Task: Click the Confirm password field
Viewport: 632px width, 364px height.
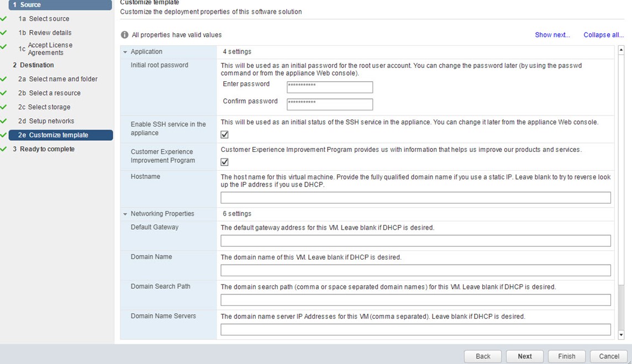Action: click(330, 104)
